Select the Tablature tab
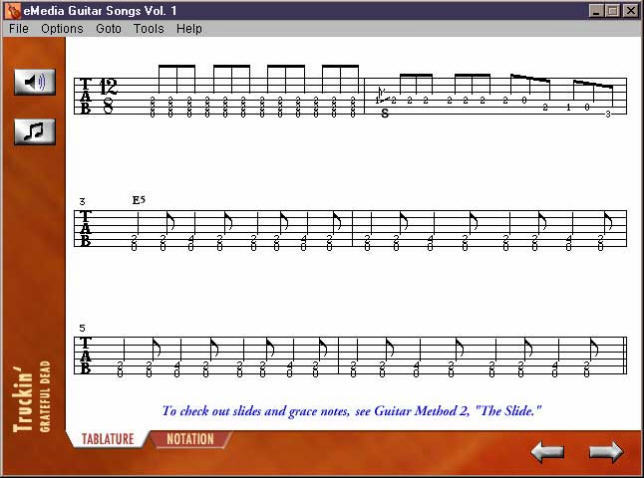The height and width of the screenshot is (478, 644). pos(108,439)
